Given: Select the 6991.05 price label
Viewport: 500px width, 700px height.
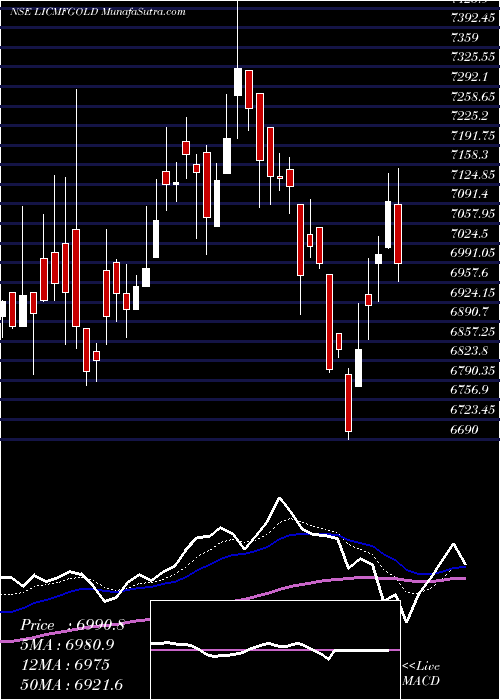Looking at the screenshot, I should click(x=473, y=253).
